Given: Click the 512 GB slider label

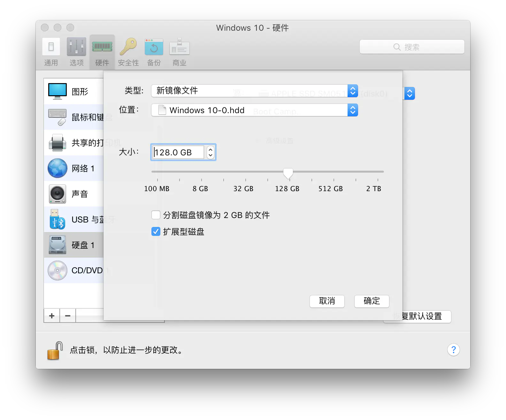Looking at the screenshot, I should (x=331, y=189).
